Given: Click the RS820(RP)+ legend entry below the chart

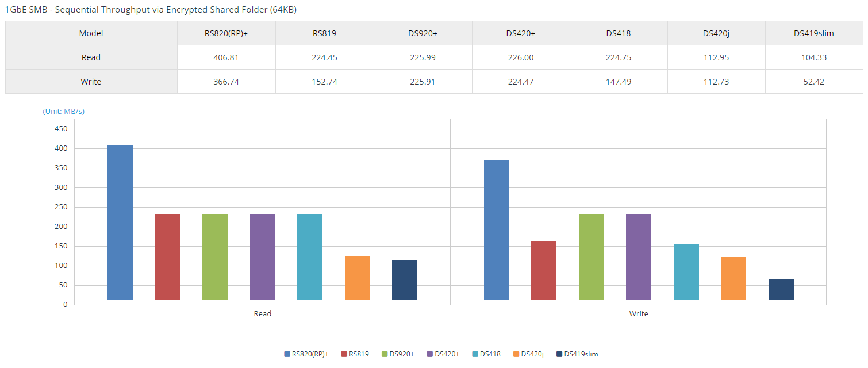Looking at the screenshot, I should click(306, 354).
